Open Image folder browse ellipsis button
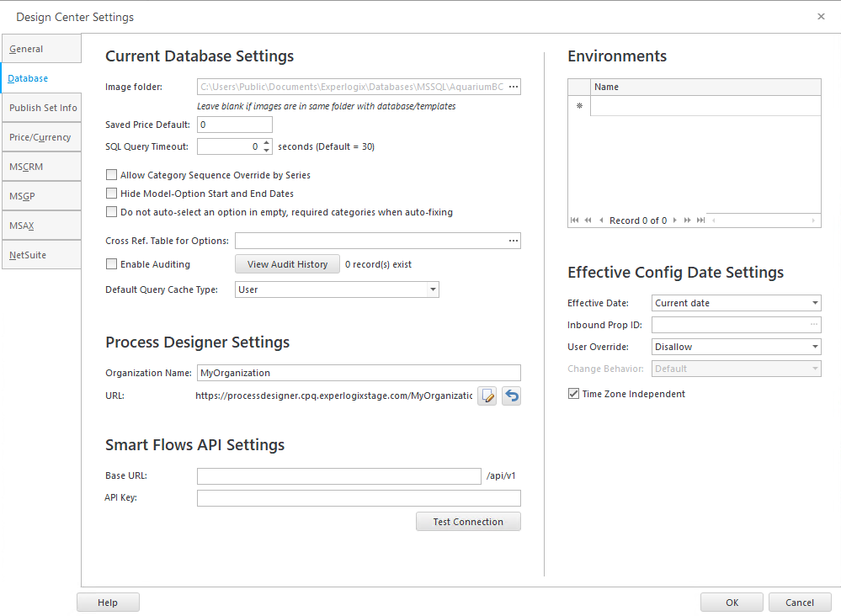 [x=514, y=87]
